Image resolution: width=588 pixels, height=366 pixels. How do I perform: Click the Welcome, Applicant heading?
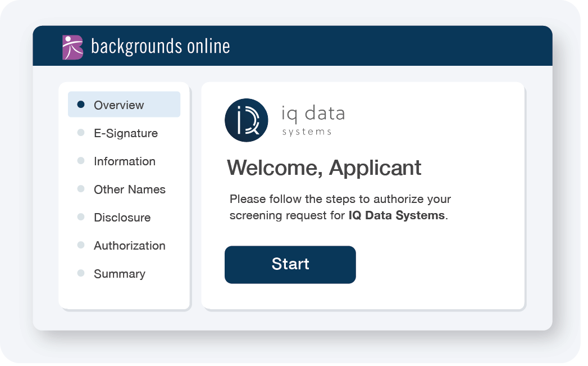click(x=324, y=168)
